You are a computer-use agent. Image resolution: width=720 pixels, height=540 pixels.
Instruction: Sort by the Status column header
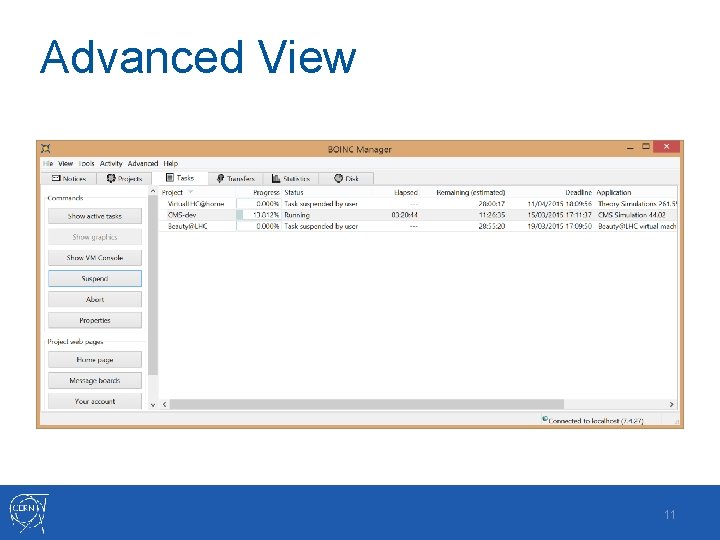point(328,192)
